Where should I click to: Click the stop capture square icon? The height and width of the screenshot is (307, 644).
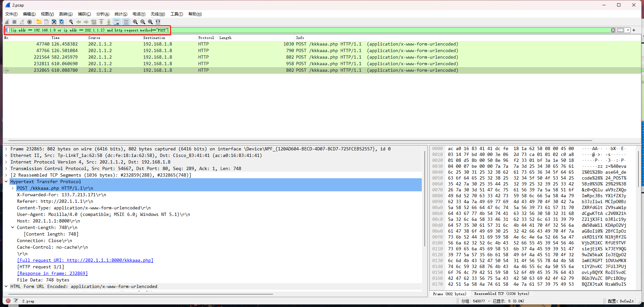point(14,22)
